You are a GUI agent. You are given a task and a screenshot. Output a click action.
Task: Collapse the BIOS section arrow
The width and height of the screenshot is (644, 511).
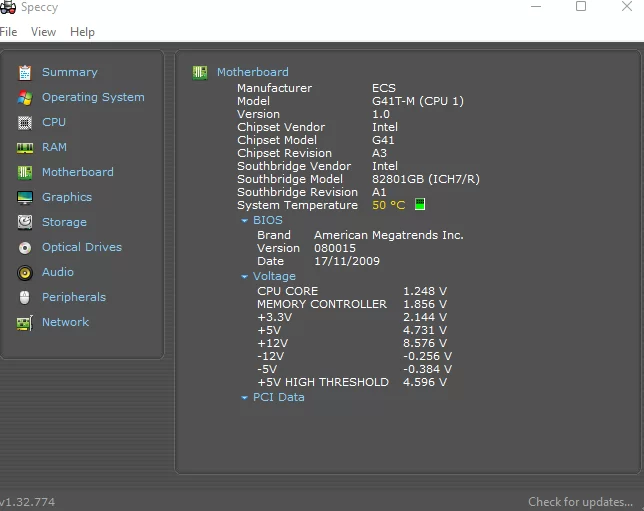coord(244,221)
